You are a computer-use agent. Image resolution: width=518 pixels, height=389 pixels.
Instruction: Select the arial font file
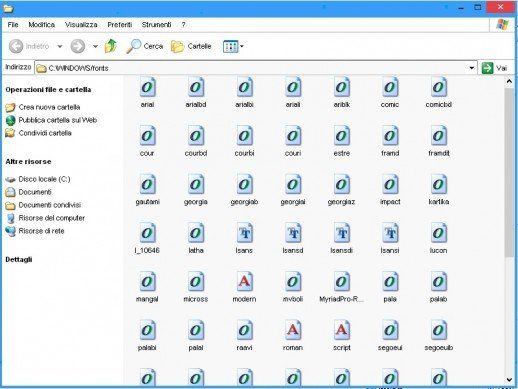coord(147,93)
